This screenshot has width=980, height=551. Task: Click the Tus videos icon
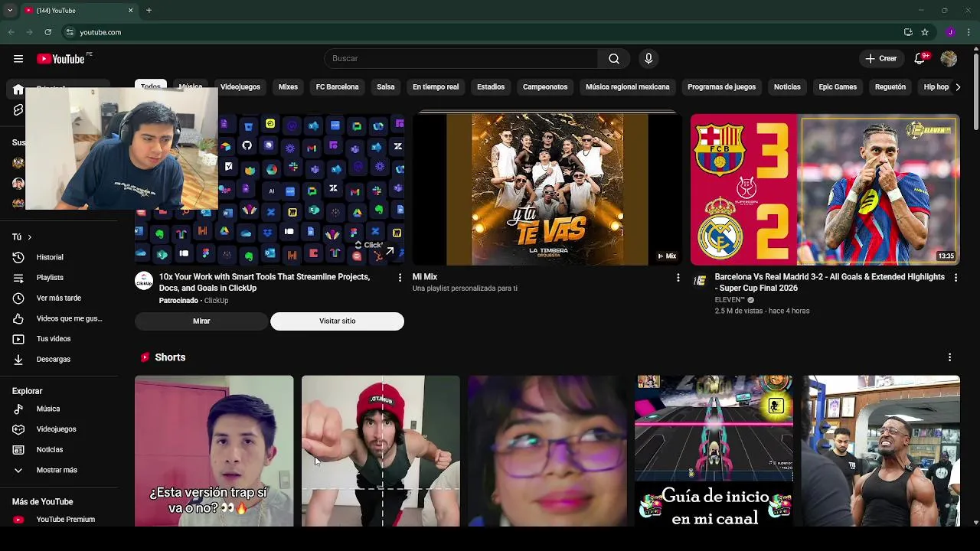[x=18, y=339]
